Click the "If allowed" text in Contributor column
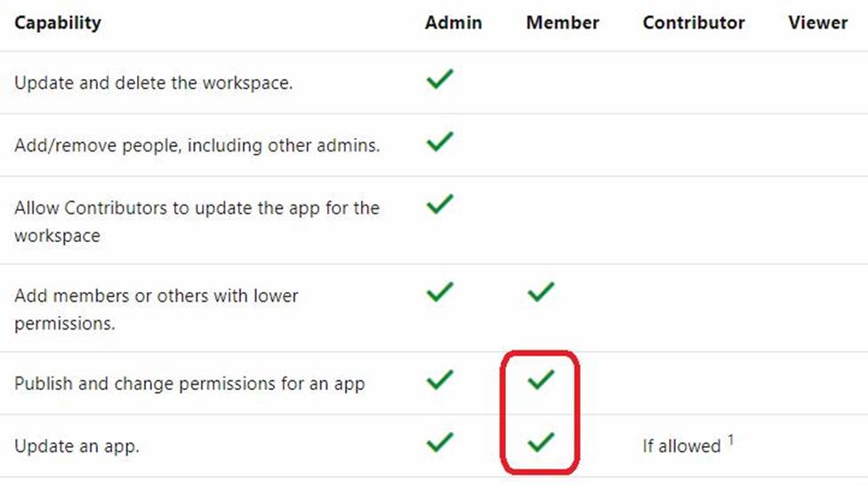 681,446
